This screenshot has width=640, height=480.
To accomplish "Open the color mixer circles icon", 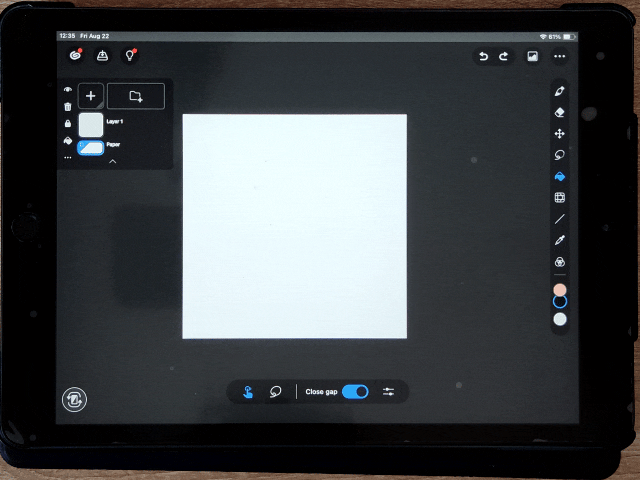I will [x=560, y=262].
